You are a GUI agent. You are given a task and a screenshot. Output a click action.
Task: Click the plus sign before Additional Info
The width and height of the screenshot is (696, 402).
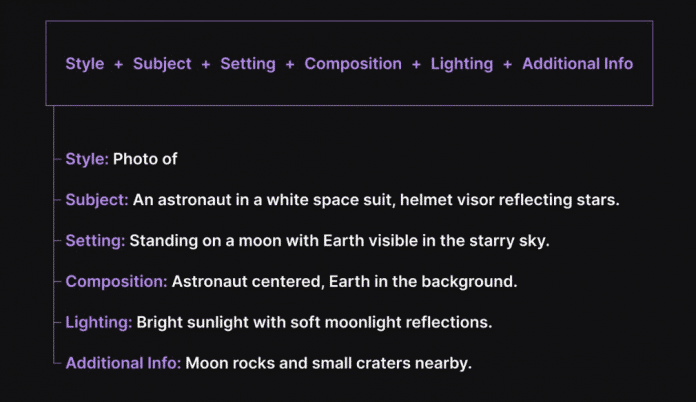pos(508,64)
